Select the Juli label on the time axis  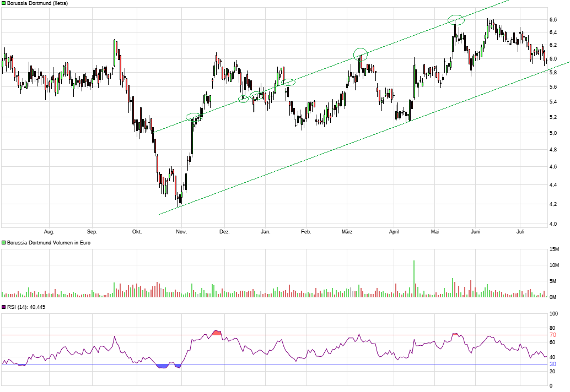pos(521,232)
